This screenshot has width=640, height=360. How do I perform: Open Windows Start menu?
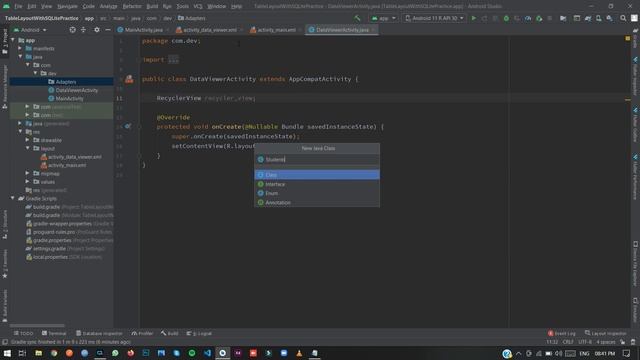click(x=7, y=353)
